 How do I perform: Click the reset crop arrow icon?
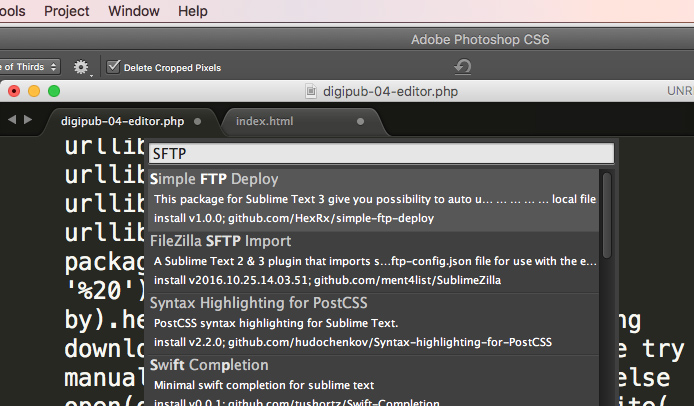463,67
